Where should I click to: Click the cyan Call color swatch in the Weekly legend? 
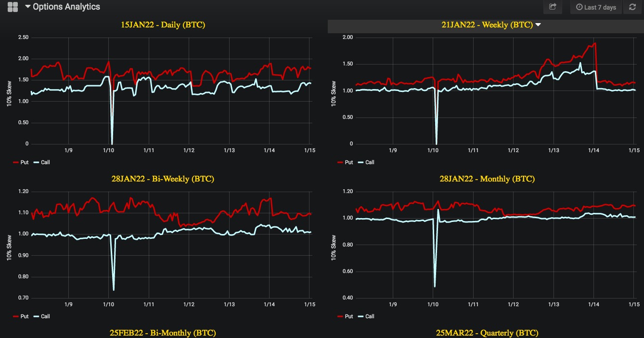coord(360,163)
